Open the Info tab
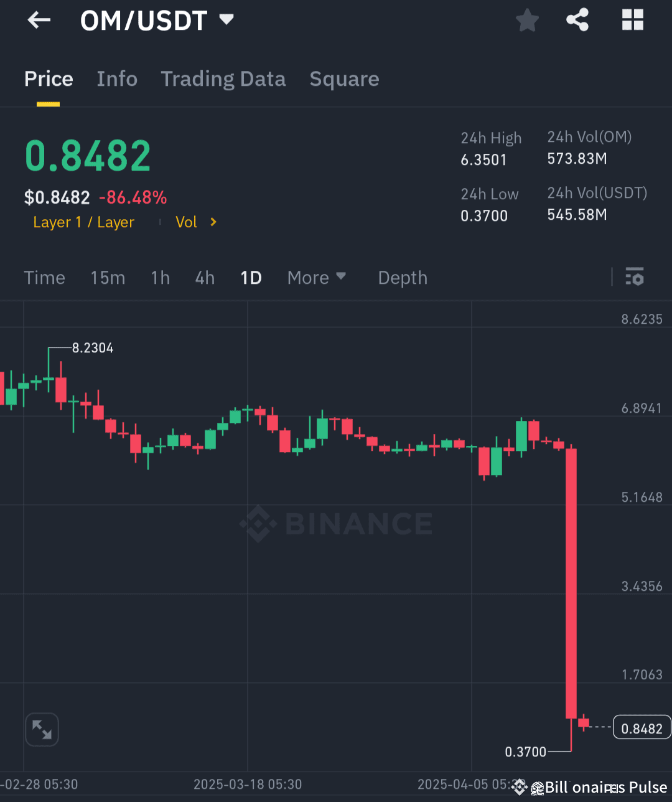The width and height of the screenshot is (672, 802). 117,79
